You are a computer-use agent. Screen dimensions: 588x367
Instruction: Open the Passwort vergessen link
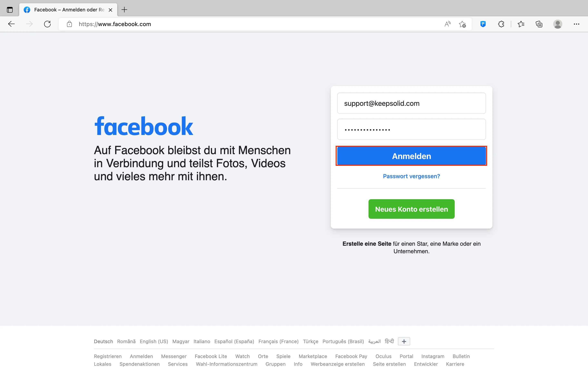point(411,176)
